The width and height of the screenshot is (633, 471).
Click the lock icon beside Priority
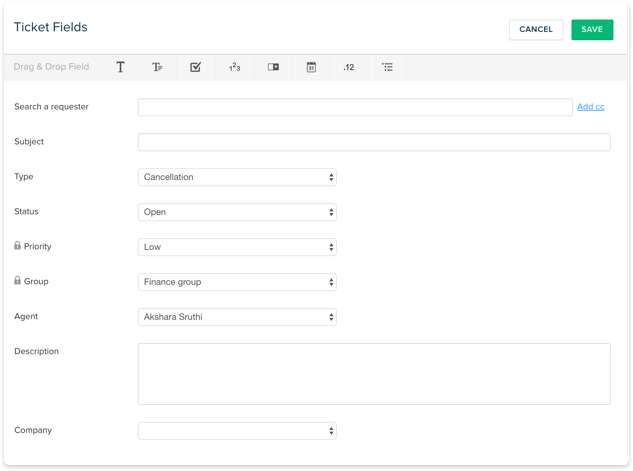[x=17, y=245]
